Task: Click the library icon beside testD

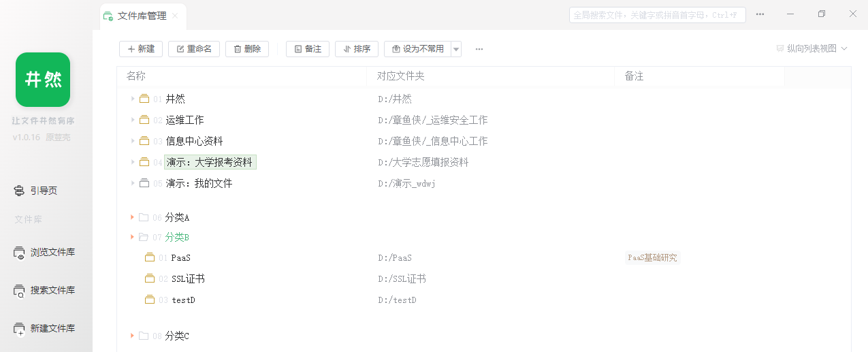Action: [150, 300]
